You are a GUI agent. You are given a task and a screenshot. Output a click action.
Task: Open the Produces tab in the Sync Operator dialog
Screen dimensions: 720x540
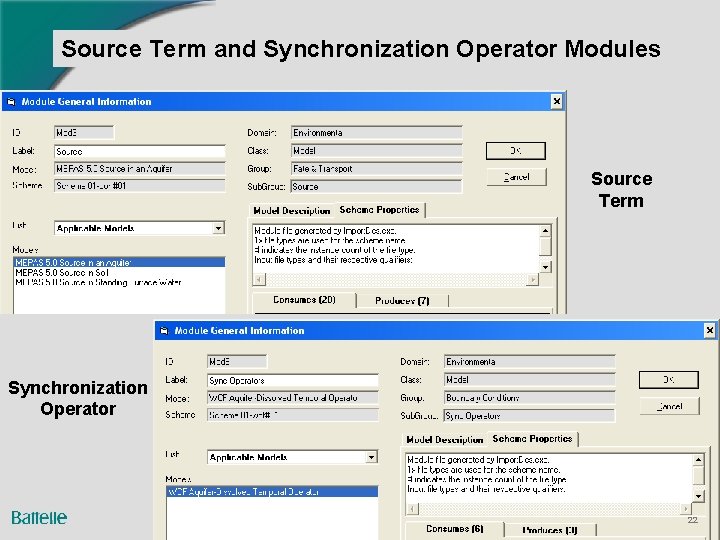[x=550, y=530]
